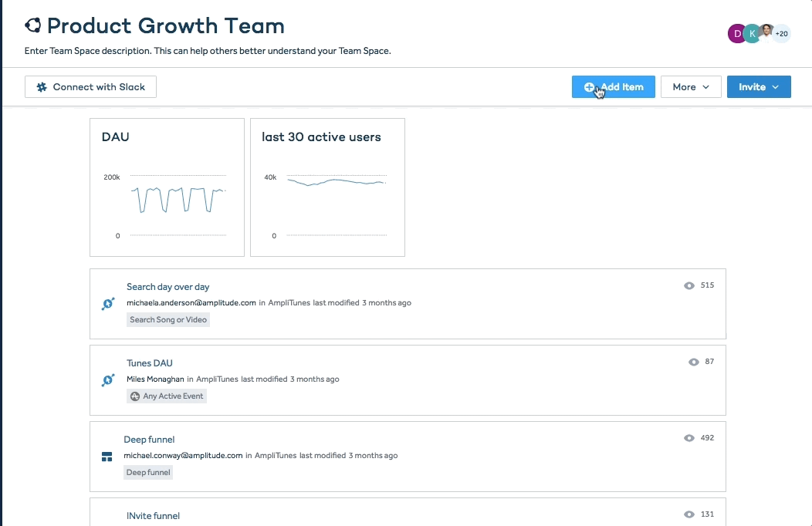Click the segmentation chart icon for Search day over day

click(108, 304)
